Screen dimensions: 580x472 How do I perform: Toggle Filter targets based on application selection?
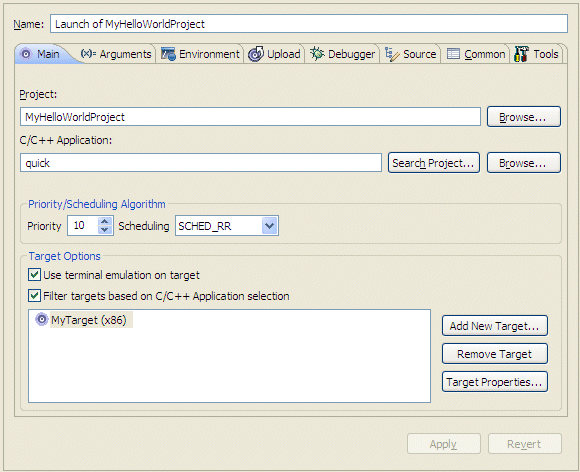[x=34, y=296]
